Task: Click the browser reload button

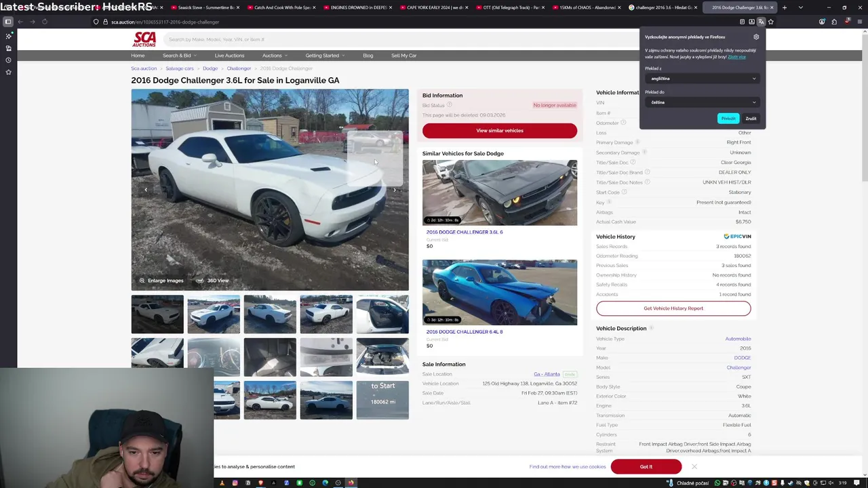Action: coord(45,22)
